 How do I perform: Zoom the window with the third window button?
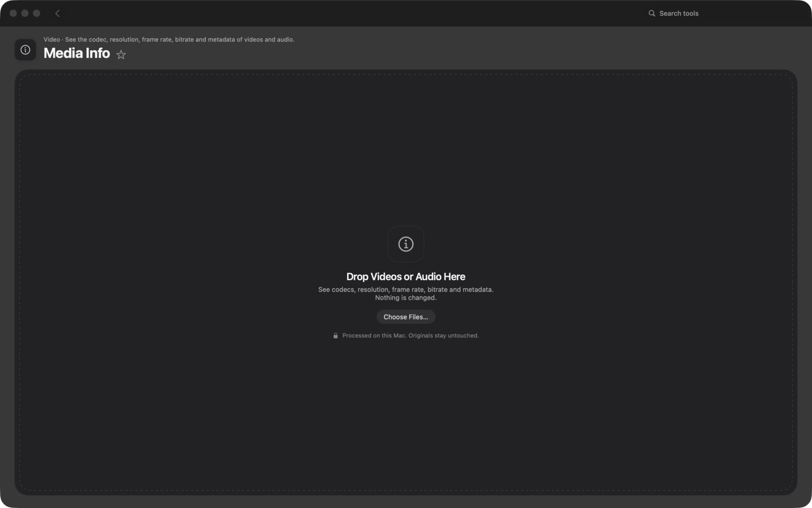coord(37,13)
